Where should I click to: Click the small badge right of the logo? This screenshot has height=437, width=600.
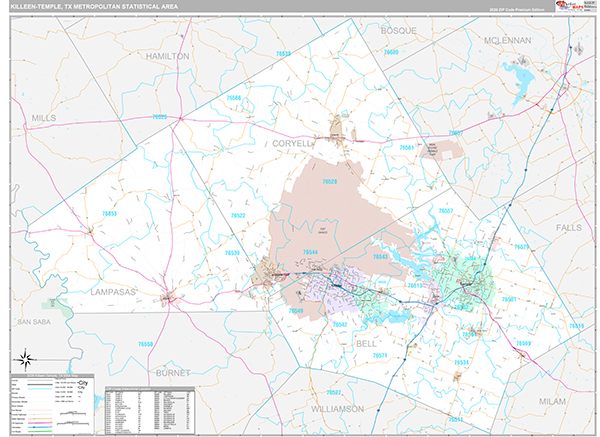[589, 6]
